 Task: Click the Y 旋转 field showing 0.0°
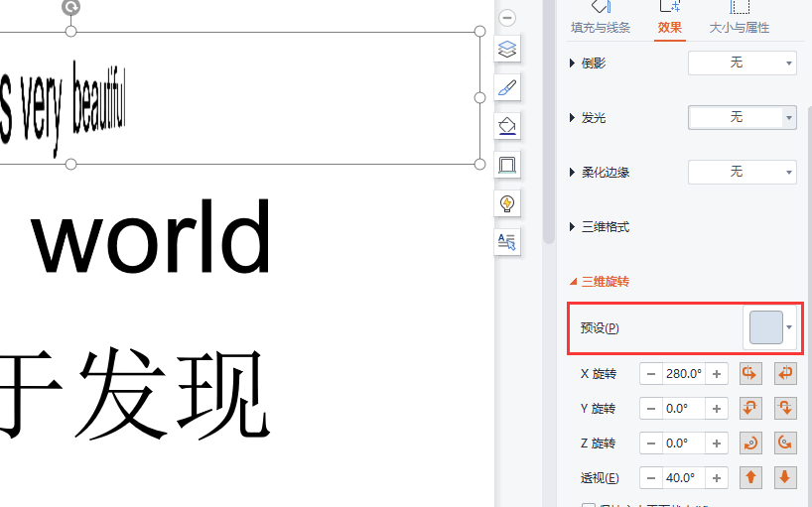pyautogui.click(x=684, y=408)
